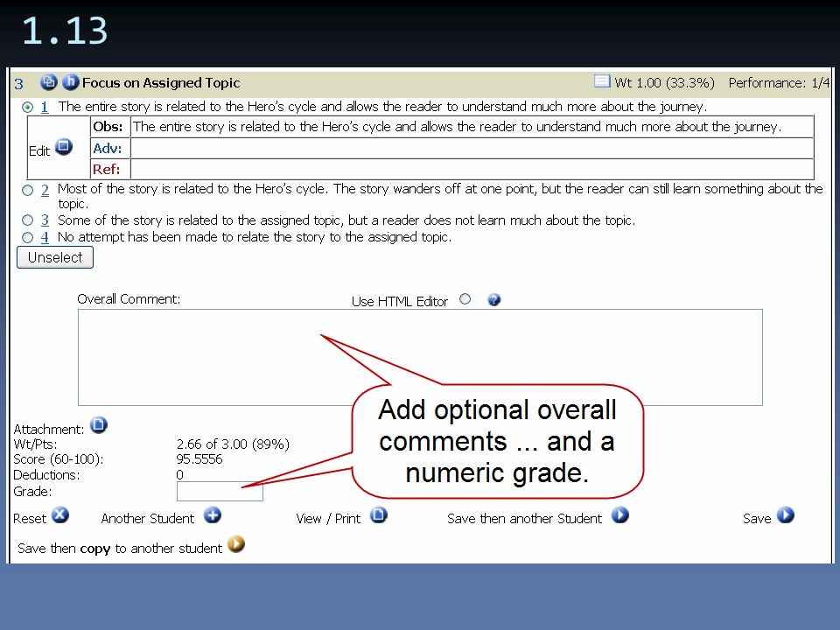The image size is (840, 630).
Task: Click the 'Performance: 1/4' text
Action: coord(779,82)
